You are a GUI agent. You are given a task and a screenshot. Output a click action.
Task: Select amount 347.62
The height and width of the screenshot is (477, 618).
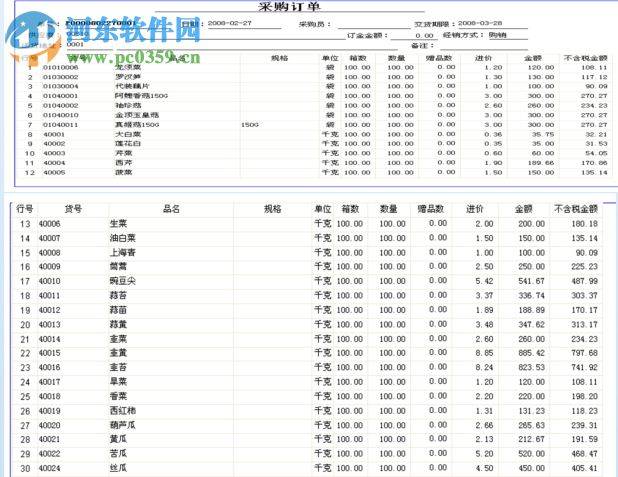click(x=531, y=324)
